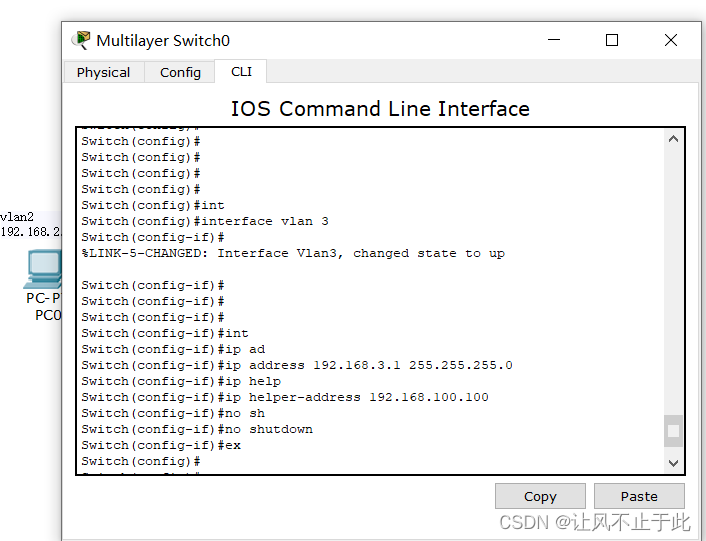Click the CLI scrollbar down arrow
The height and width of the screenshot is (541, 706).
[674, 463]
